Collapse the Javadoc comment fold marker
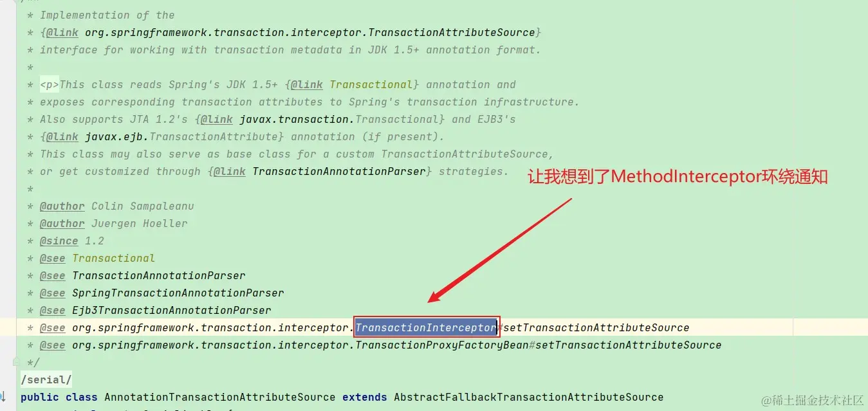The height and width of the screenshot is (411, 868). click(16, 362)
